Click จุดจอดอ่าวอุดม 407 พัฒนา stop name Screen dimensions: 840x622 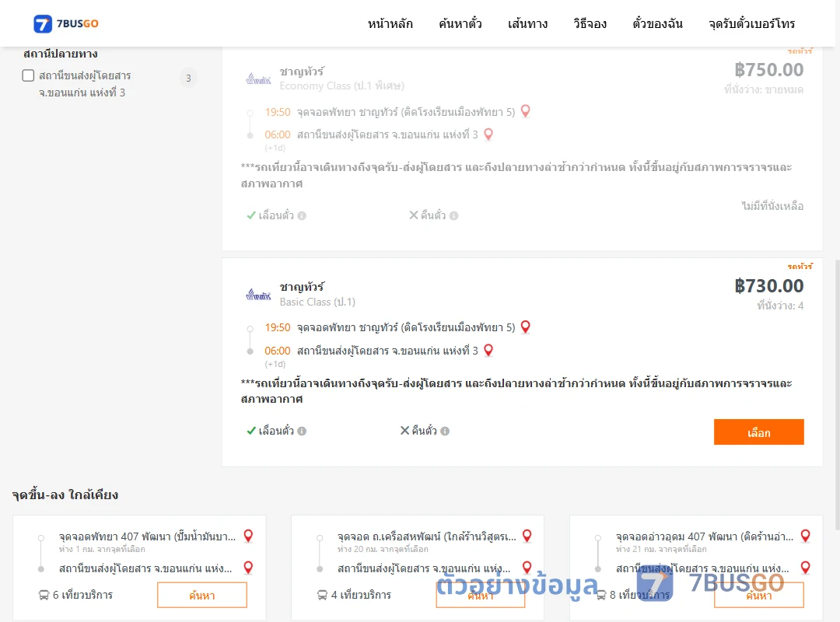[705, 536]
